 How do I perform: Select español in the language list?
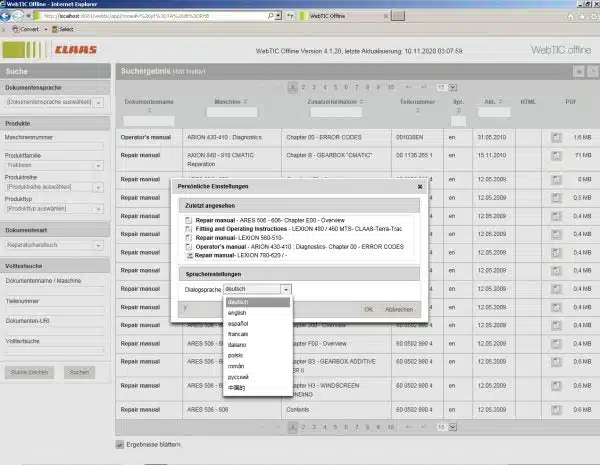click(x=258, y=323)
